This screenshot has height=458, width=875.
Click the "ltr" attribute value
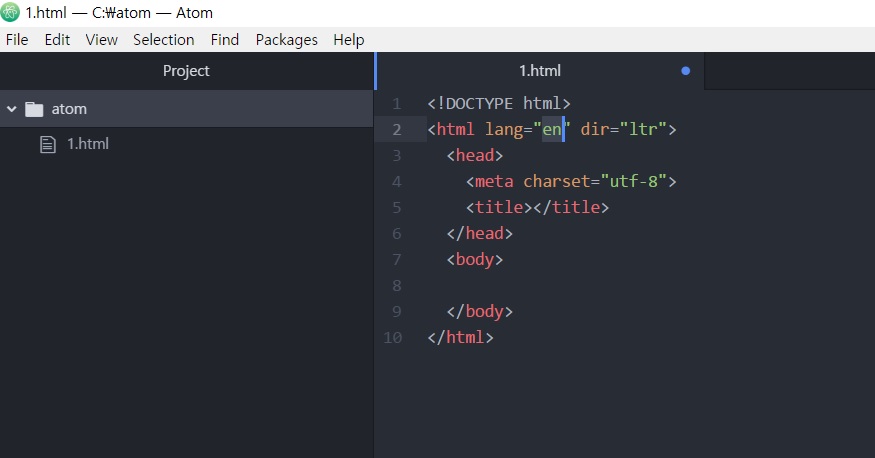[643, 129]
